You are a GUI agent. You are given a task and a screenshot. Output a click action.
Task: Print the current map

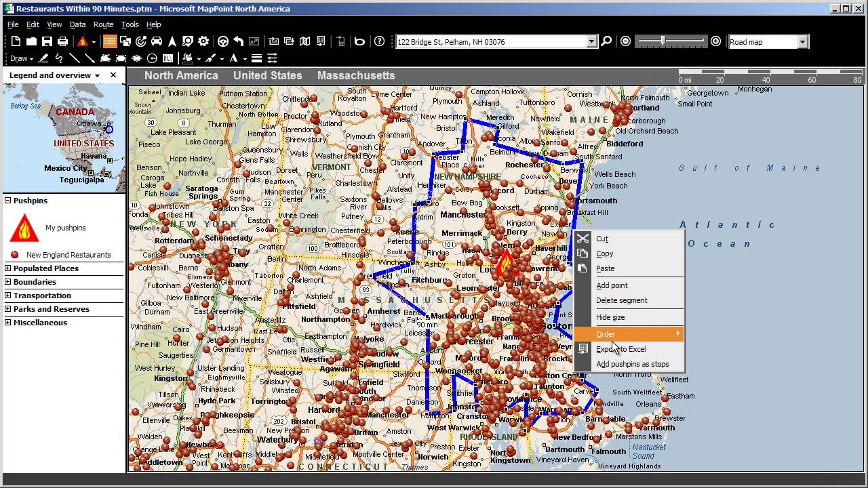[x=62, y=41]
